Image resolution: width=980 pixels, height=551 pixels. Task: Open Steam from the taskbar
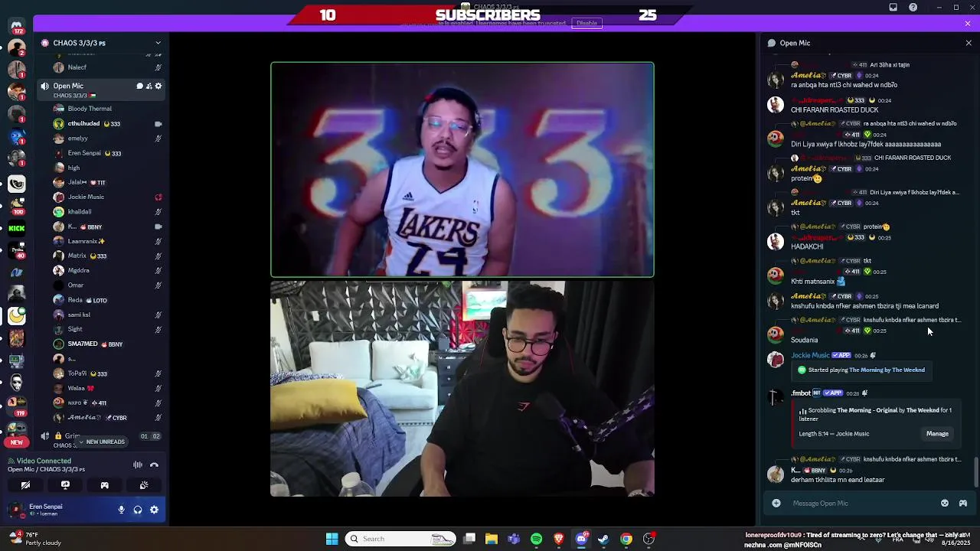click(x=603, y=539)
